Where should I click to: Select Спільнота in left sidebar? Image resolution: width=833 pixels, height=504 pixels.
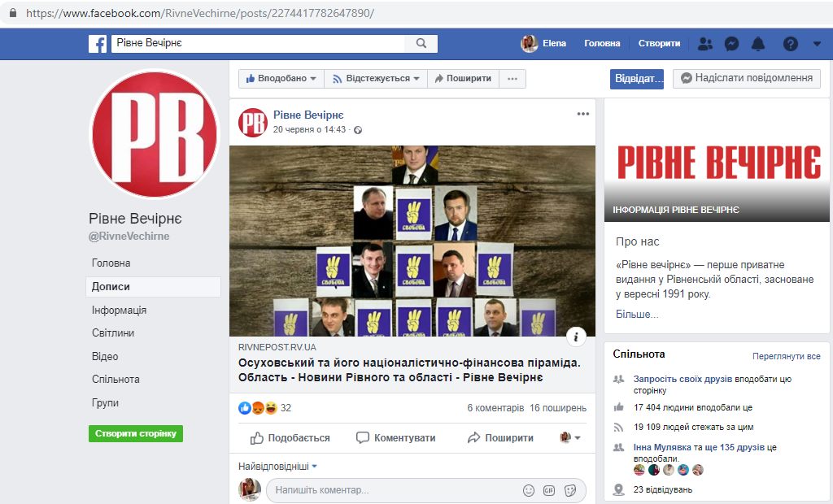tap(116, 379)
